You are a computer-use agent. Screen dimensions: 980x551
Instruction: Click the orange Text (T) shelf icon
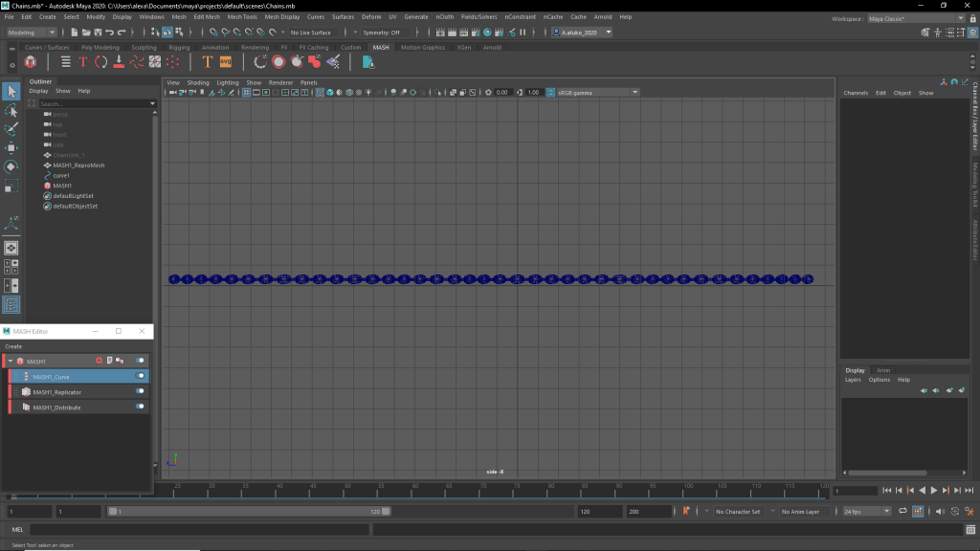(x=208, y=62)
